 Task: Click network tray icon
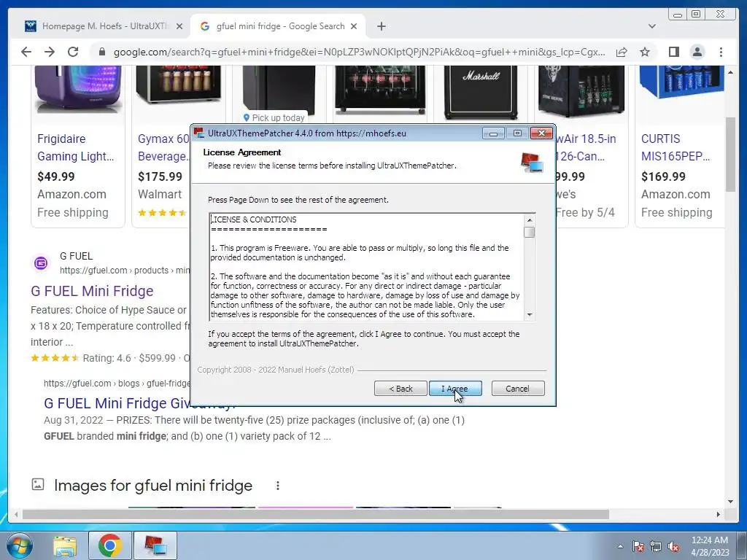(x=656, y=546)
